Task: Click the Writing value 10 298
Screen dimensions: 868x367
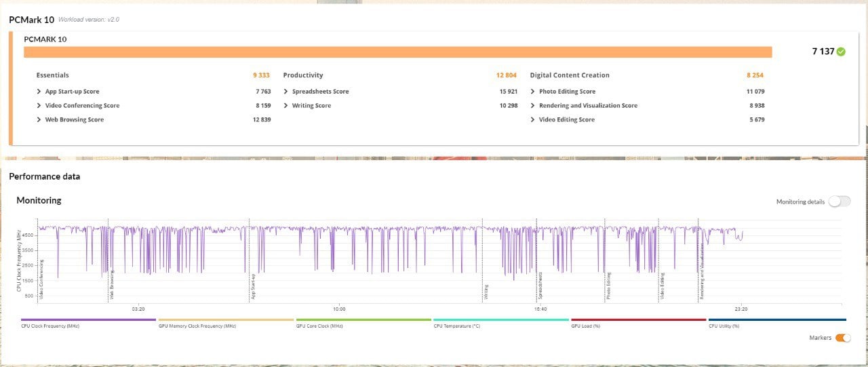Action: 508,106
